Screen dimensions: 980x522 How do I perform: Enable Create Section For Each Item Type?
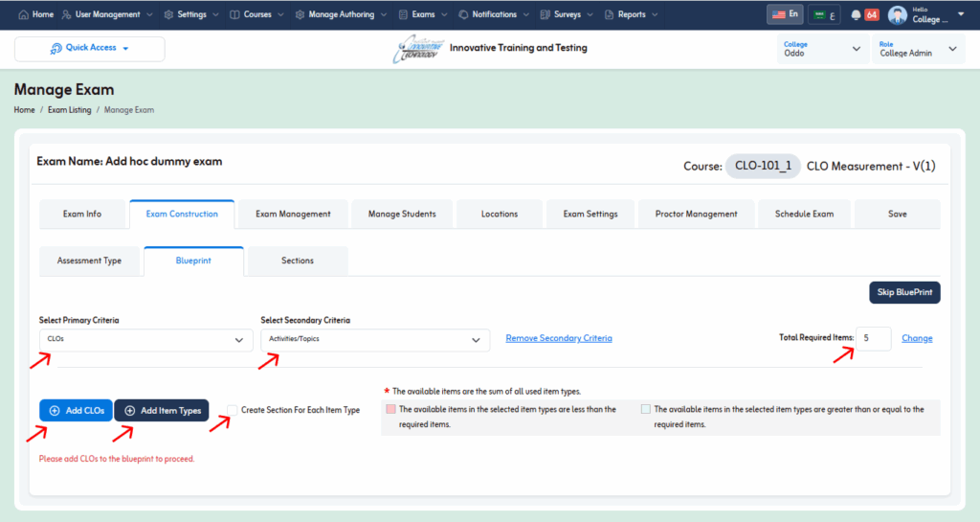point(232,410)
